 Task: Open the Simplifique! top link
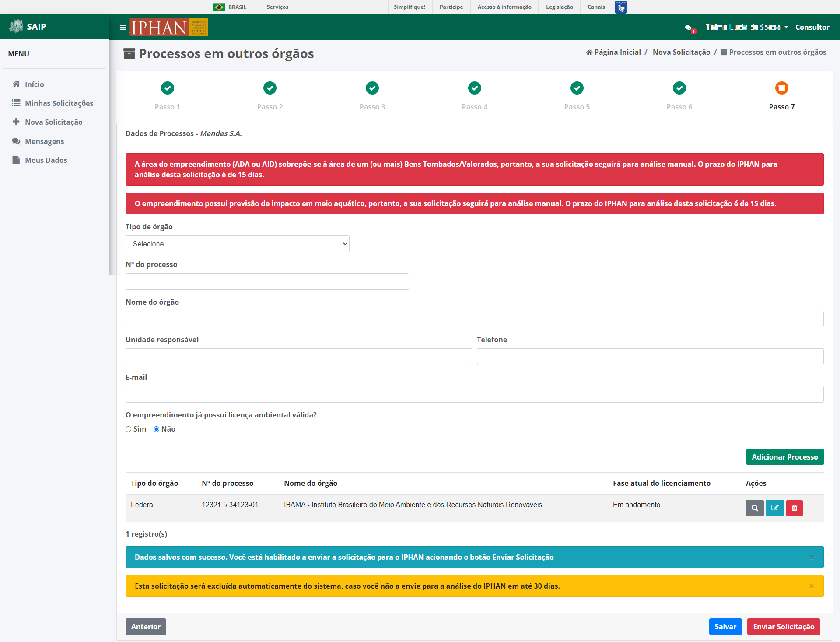coord(409,7)
